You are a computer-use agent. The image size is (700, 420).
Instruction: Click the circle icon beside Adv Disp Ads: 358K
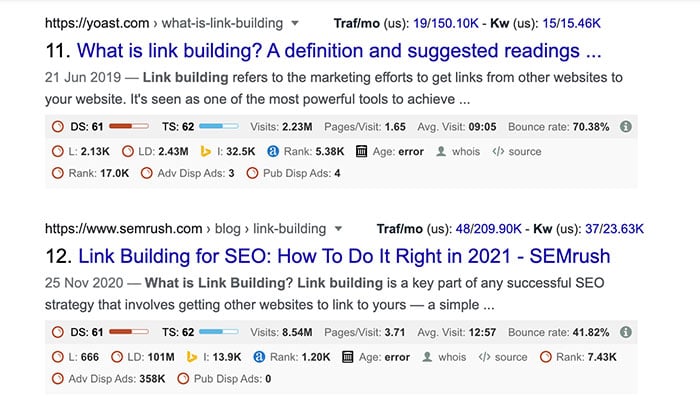[58, 379]
